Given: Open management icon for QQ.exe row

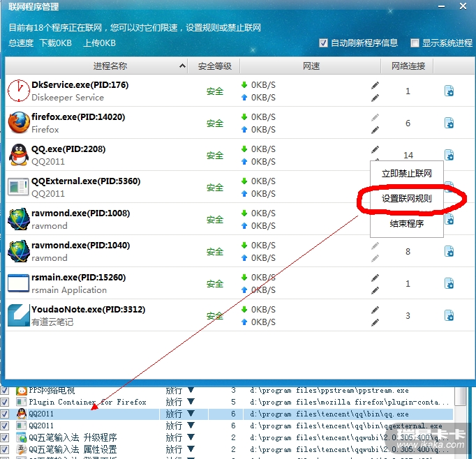Looking at the screenshot, I should (x=449, y=155).
